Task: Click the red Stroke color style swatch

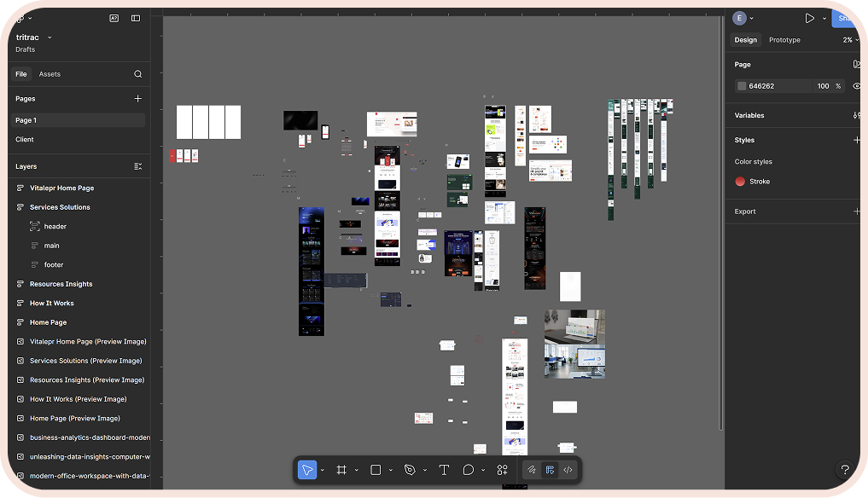Action: click(x=740, y=182)
